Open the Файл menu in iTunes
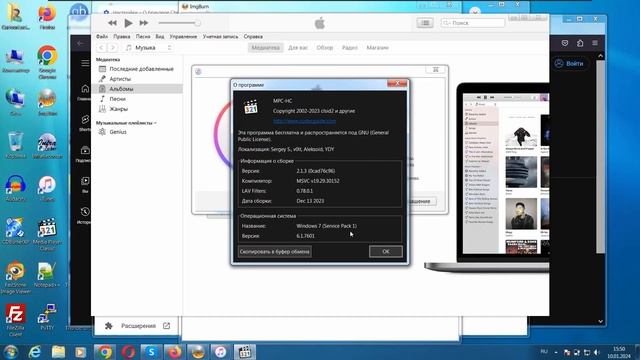The width and height of the screenshot is (640, 360). tap(102, 36)
